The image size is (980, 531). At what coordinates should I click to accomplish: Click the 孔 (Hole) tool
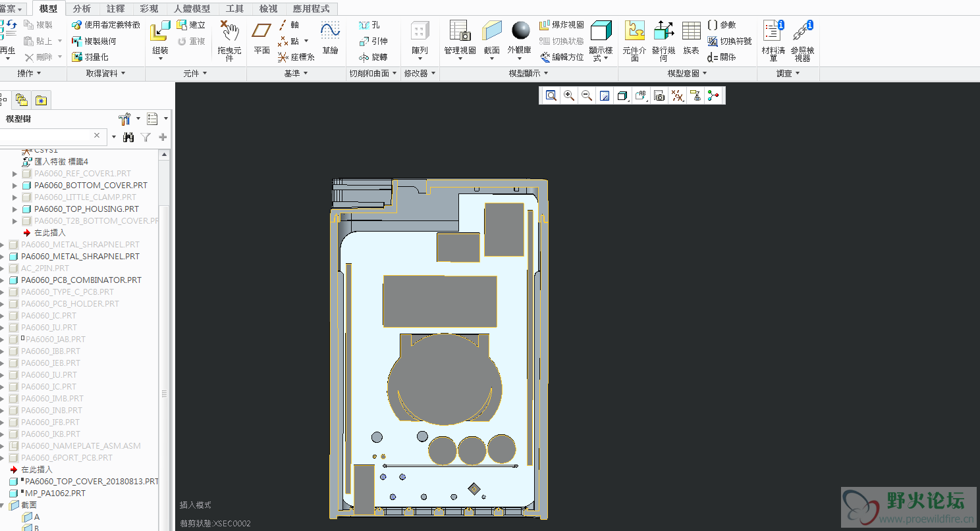[369, 25]
